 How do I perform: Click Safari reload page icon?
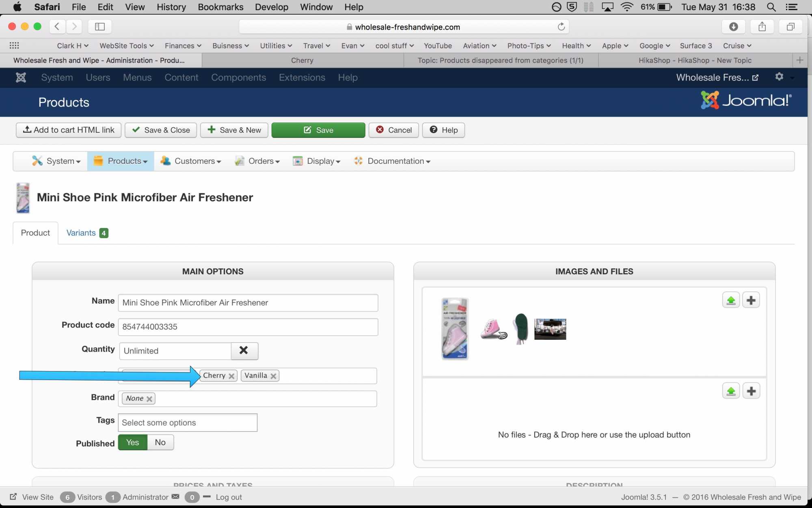(561, 27)
